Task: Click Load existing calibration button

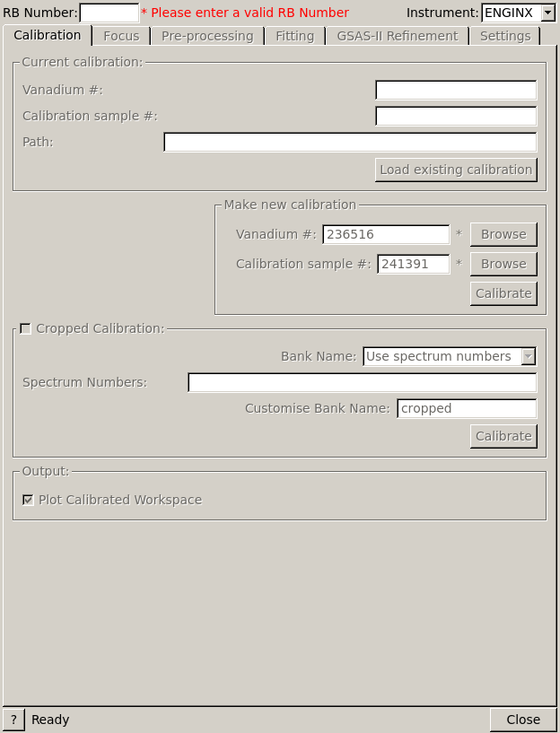Action: [456, 170]
